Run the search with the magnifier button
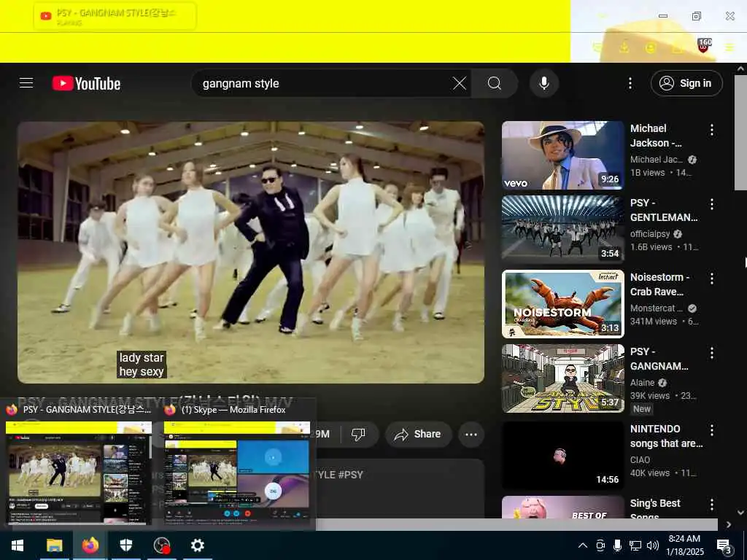 point(495,83)
